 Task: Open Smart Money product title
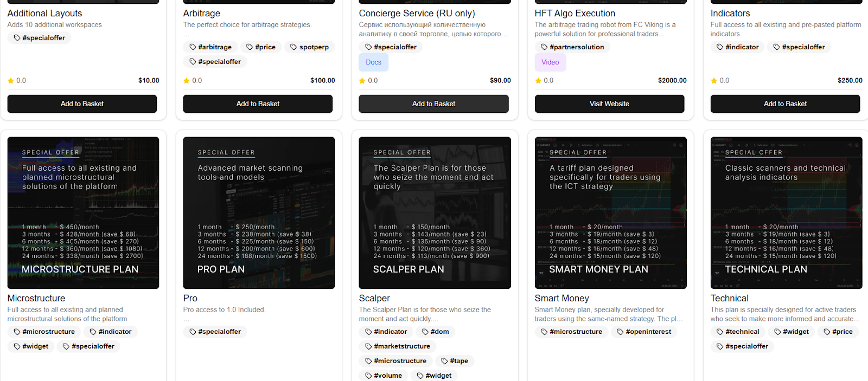[x=562, y=299]
